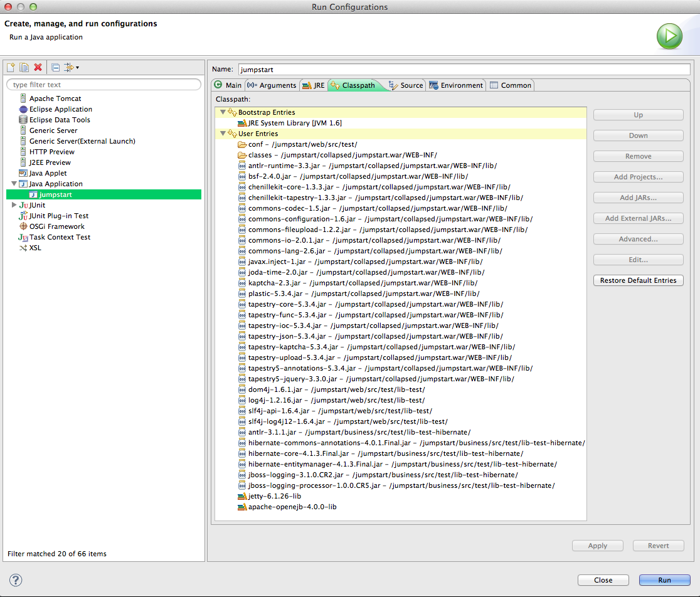Switch to the Classpath tab

[354, 85]
